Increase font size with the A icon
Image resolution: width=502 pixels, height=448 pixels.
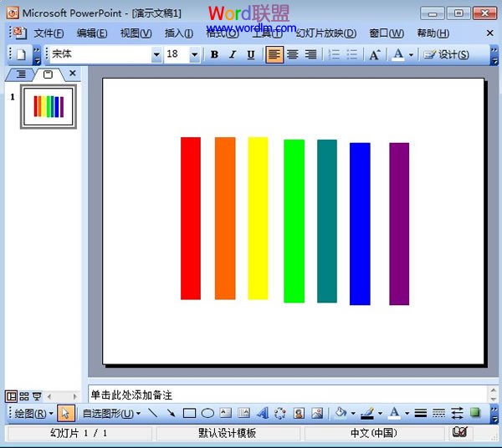coord(375,54)
